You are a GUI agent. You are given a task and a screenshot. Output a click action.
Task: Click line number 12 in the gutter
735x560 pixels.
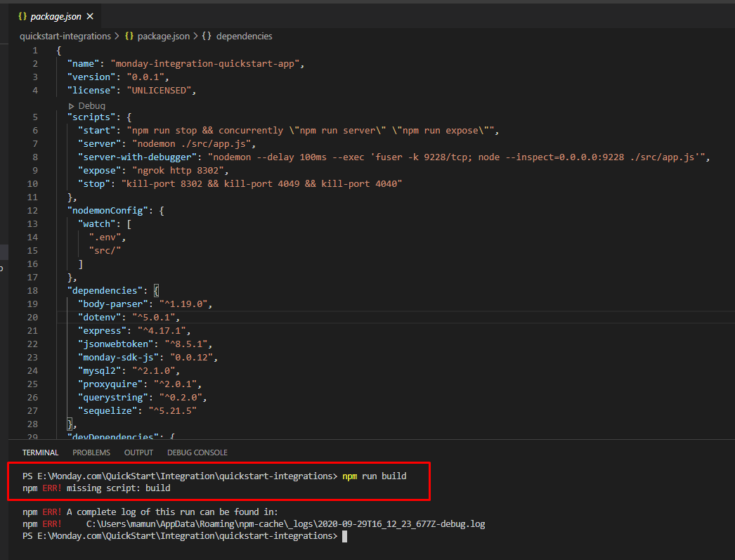point(32,210)
